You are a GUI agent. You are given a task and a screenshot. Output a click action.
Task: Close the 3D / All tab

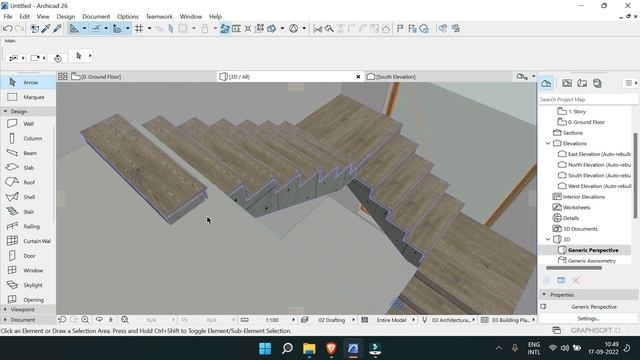358,76
